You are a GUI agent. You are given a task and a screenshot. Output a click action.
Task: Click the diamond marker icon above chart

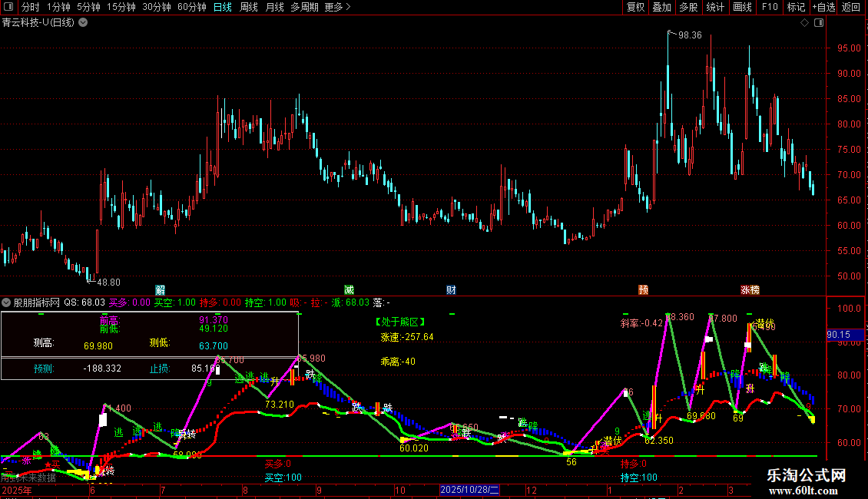click(804, 23)
